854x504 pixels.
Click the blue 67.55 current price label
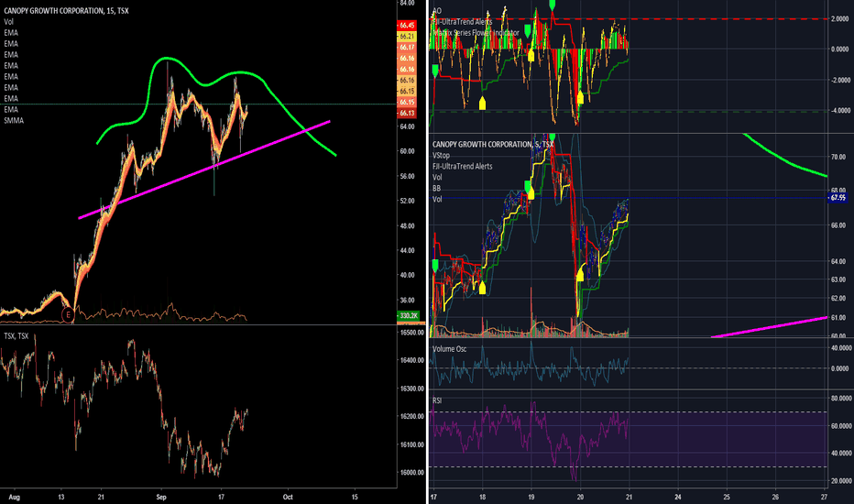pyautogui.click(x=838, y=198)
